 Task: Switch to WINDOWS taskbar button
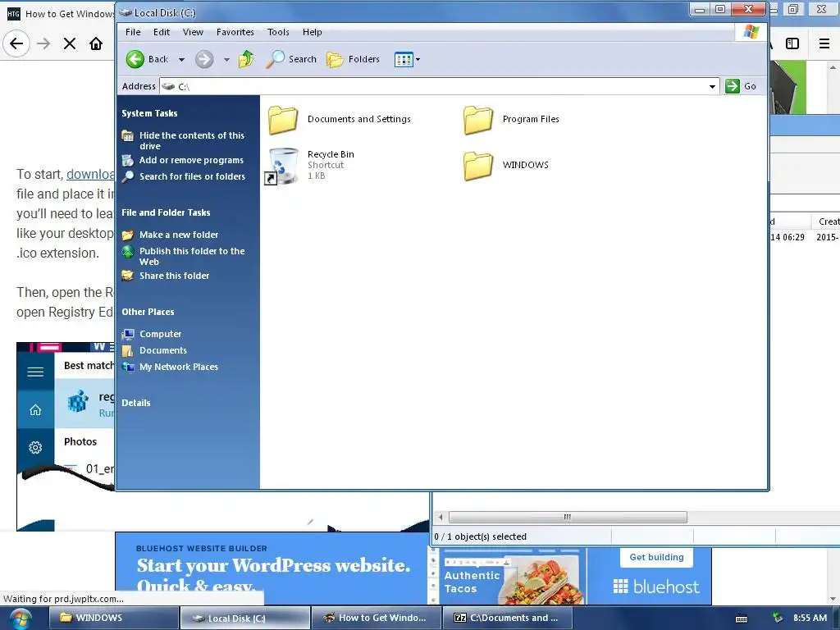tap(113, 618)
